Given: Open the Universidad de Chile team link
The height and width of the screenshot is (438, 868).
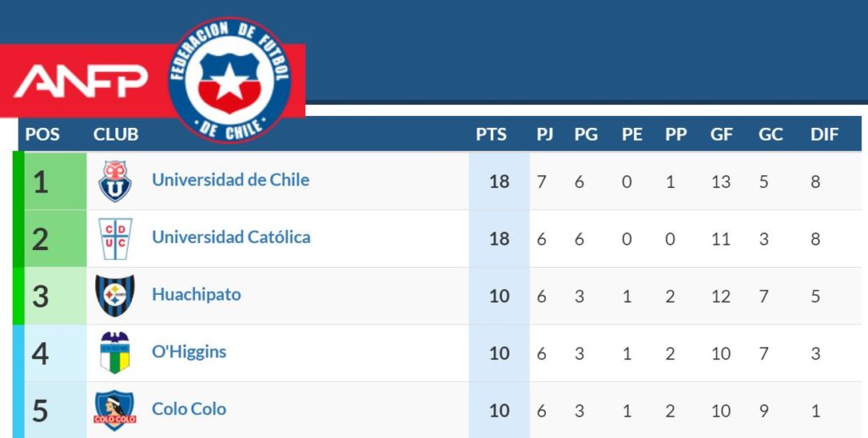Looking at the screenshot, I should click(x=231, y=180).
